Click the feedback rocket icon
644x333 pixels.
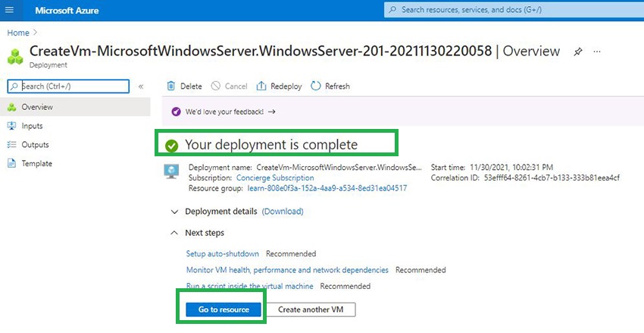[x=176, y=112]
